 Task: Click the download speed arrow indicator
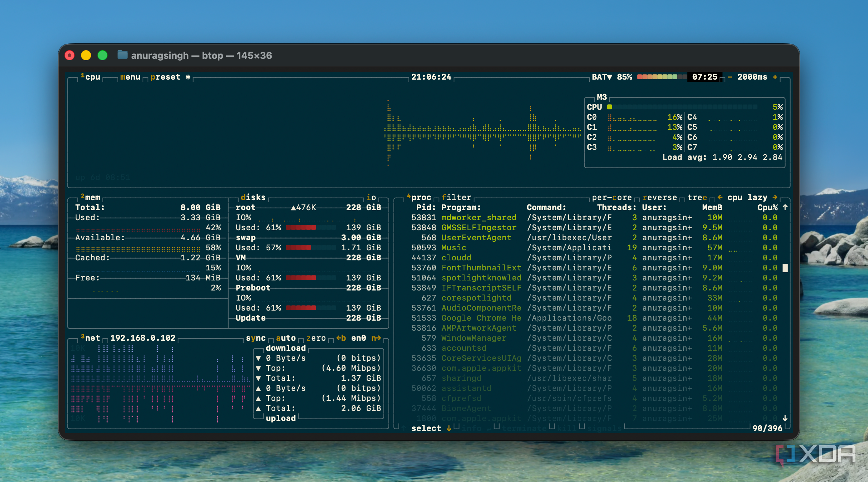[258, 358]
